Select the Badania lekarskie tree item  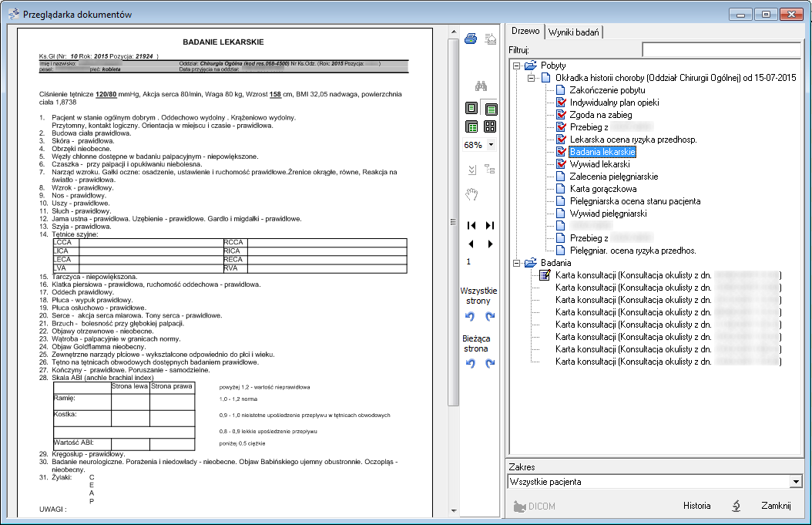602,152
